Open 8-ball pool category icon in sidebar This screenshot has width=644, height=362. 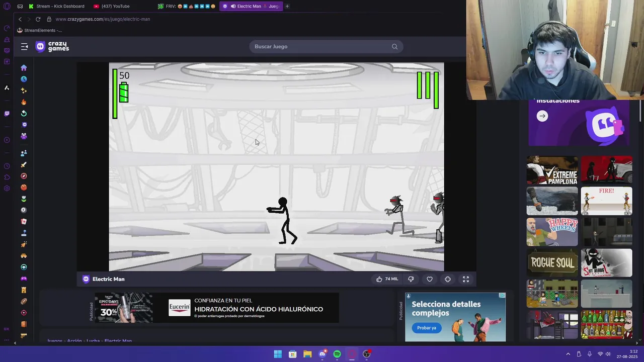pyautogui.click(x=24, y=210)
